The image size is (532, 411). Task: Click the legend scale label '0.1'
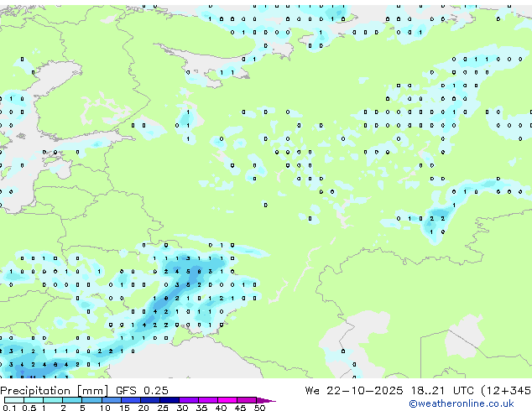click(9, 408)
